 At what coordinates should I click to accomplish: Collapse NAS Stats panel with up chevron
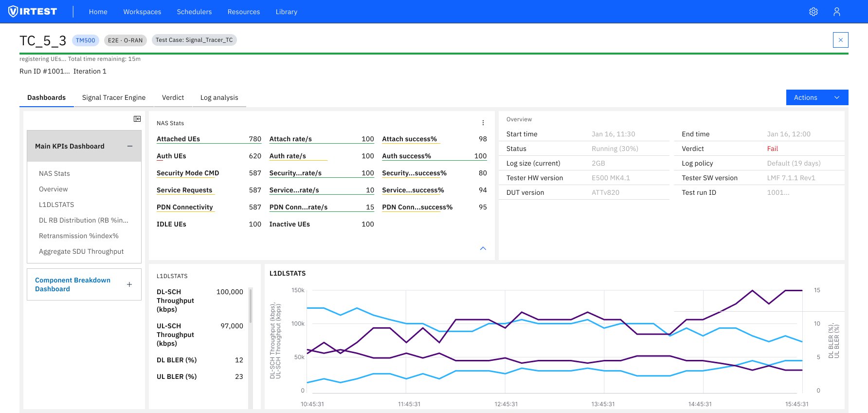pyautogui.click(x=483, y=248)
